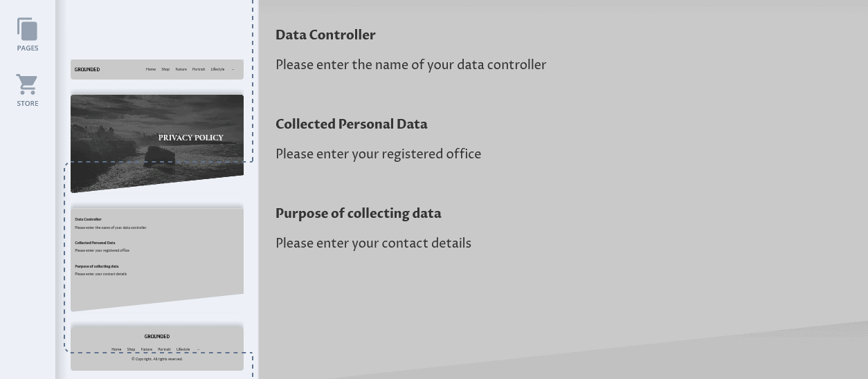868x379 pixels.
Task: Click the 'Please enter your registered office' text
Action: point(378,154)
